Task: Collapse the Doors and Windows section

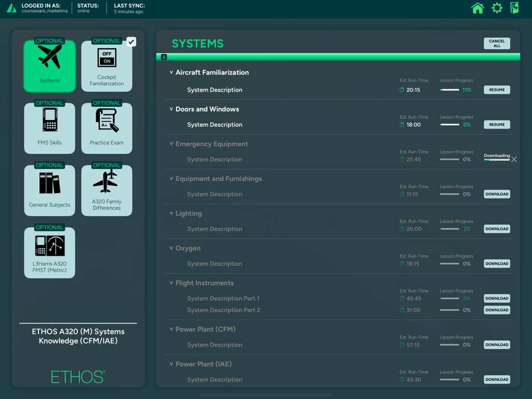Action: [x=171, y=109]
